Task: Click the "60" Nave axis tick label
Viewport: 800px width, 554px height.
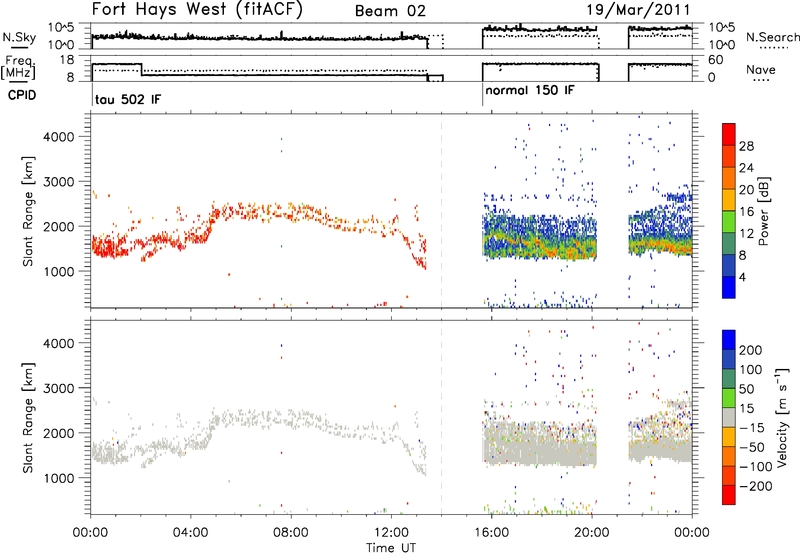Action: coord(716,60)
